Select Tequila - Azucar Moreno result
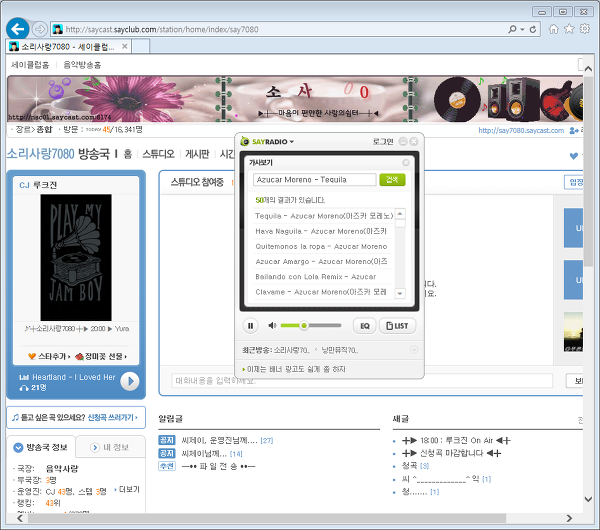The image size is (600, 530). pyautogui.click(x=324, y=216)
